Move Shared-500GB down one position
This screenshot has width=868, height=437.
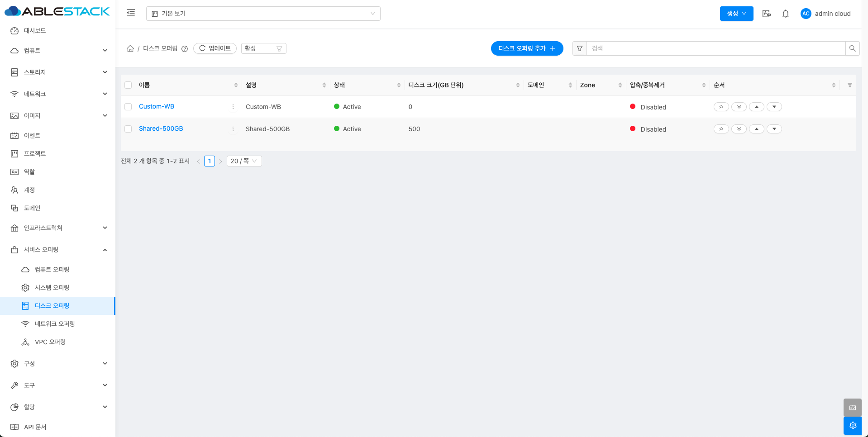click(x=774, y=129)
